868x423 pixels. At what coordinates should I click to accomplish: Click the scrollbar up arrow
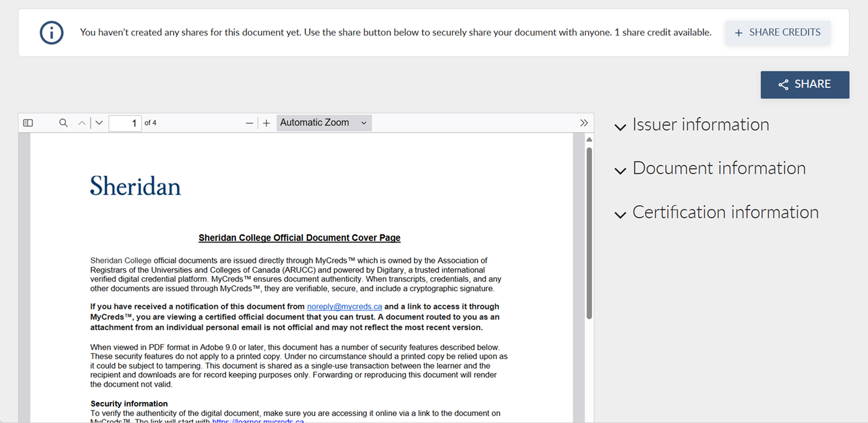589,139
